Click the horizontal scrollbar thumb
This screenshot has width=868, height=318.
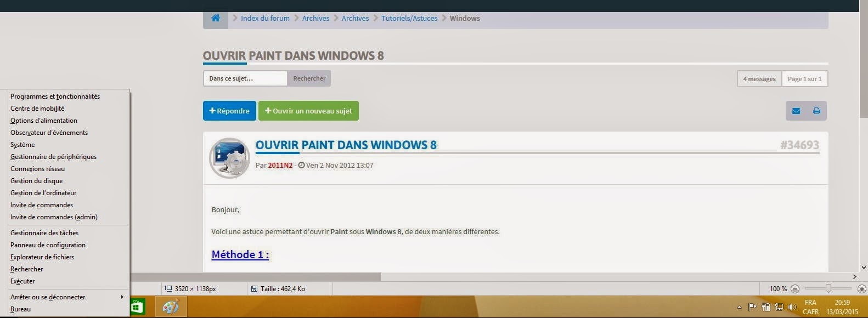point(255,277)
